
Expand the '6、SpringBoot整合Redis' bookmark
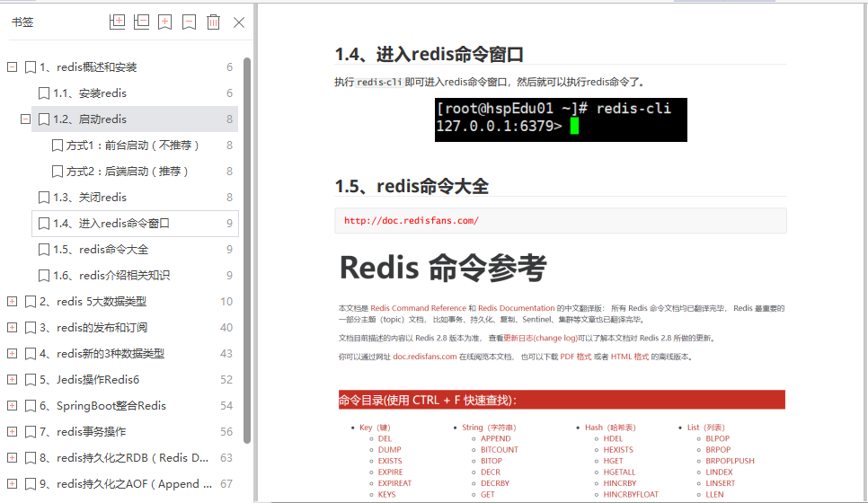tap(13, 406)
